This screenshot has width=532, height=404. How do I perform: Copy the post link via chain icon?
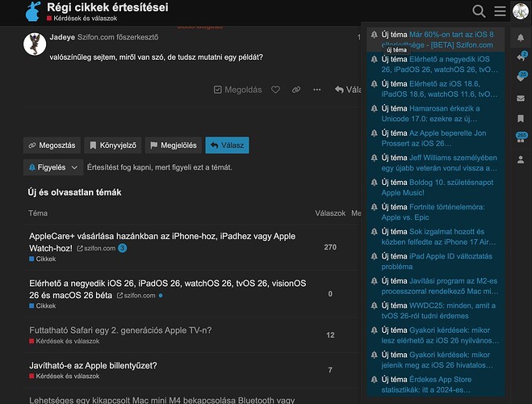(296, 90)
